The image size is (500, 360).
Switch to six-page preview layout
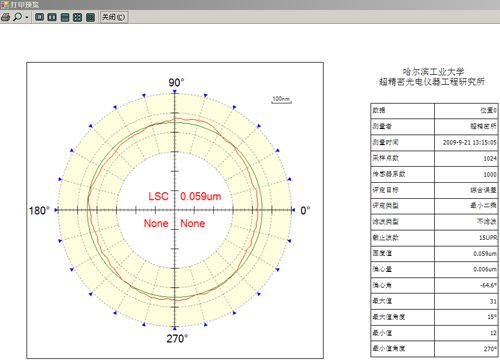pos(90,17)
